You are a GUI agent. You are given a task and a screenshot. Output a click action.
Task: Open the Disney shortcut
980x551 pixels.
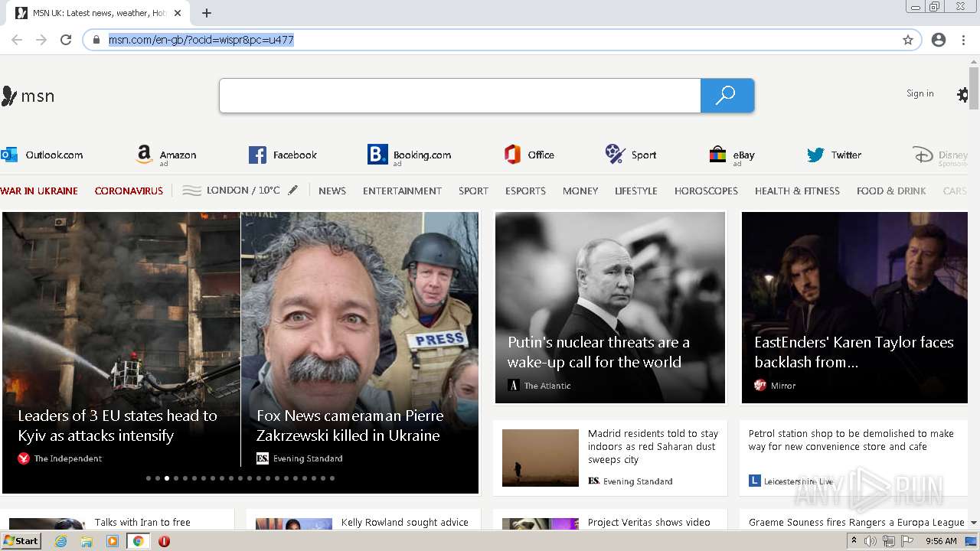pyautogui.click(x=941, y=155)
